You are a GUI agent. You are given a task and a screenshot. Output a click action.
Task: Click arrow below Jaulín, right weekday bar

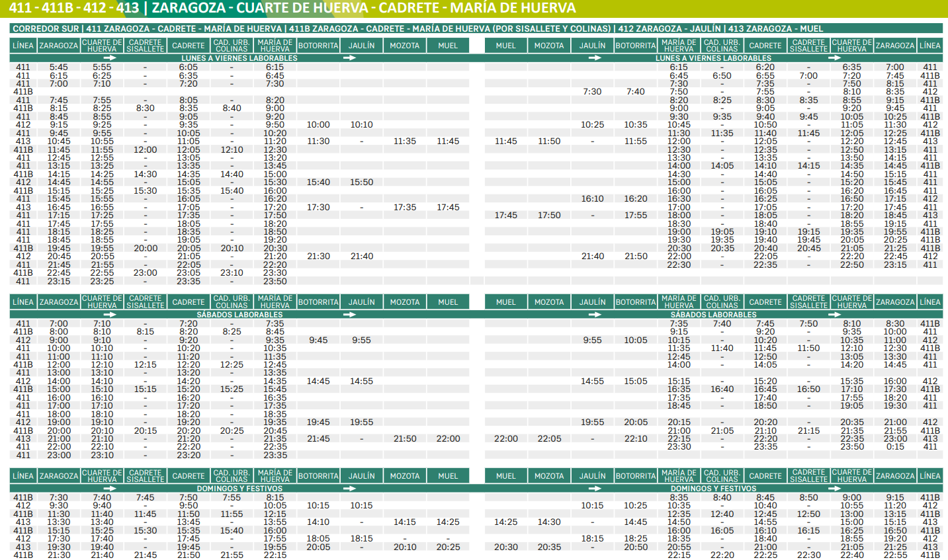(x=595, y=58)
